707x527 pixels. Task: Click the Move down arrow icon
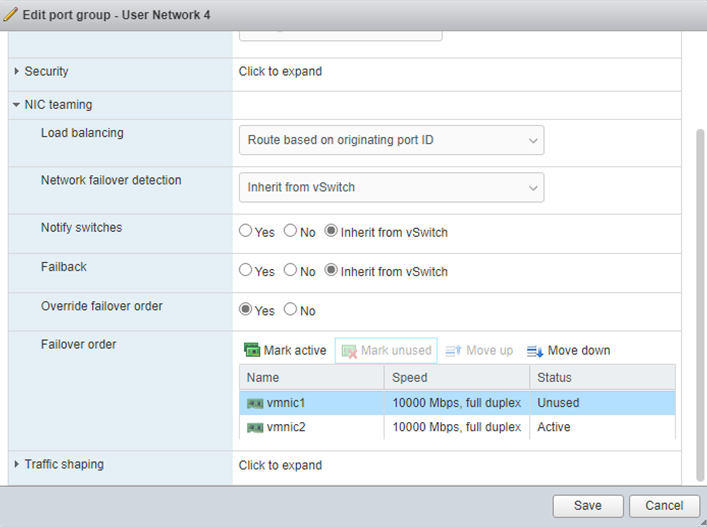click(535, 351)
